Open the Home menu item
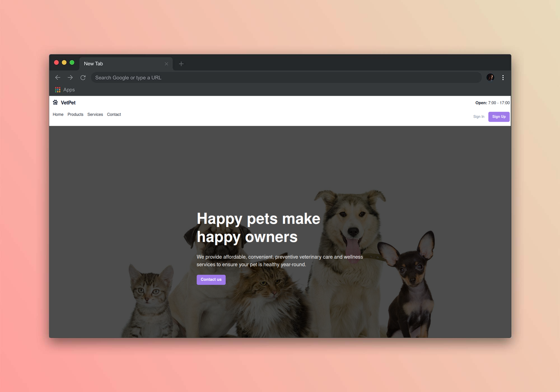The image size is (560, 392). (58, 115)
